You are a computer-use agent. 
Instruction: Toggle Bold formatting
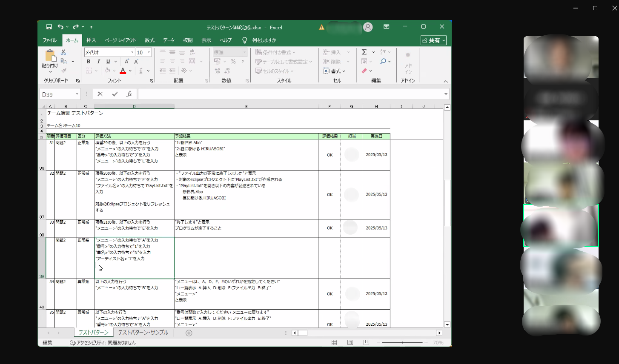pyautogui.click(x=89, y=62)
